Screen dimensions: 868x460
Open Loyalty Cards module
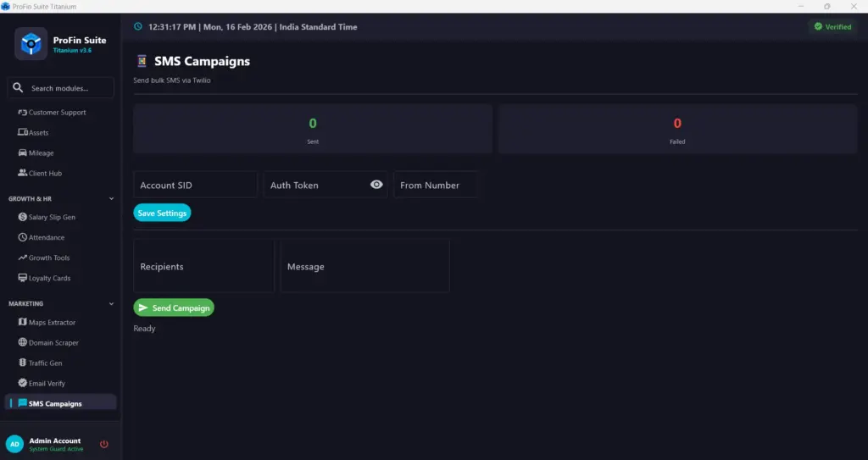[60, 278]
